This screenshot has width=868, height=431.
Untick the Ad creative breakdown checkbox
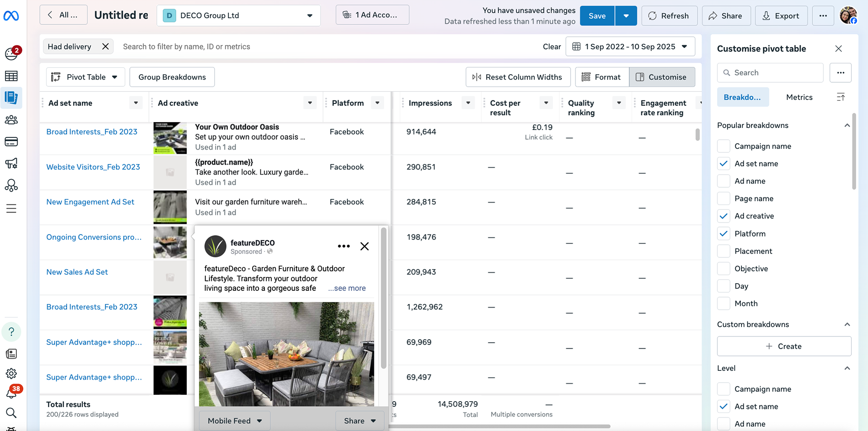click(724, 216)
